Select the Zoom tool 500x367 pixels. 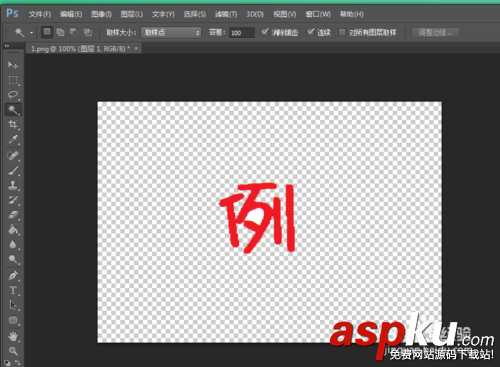pos(13,351)
